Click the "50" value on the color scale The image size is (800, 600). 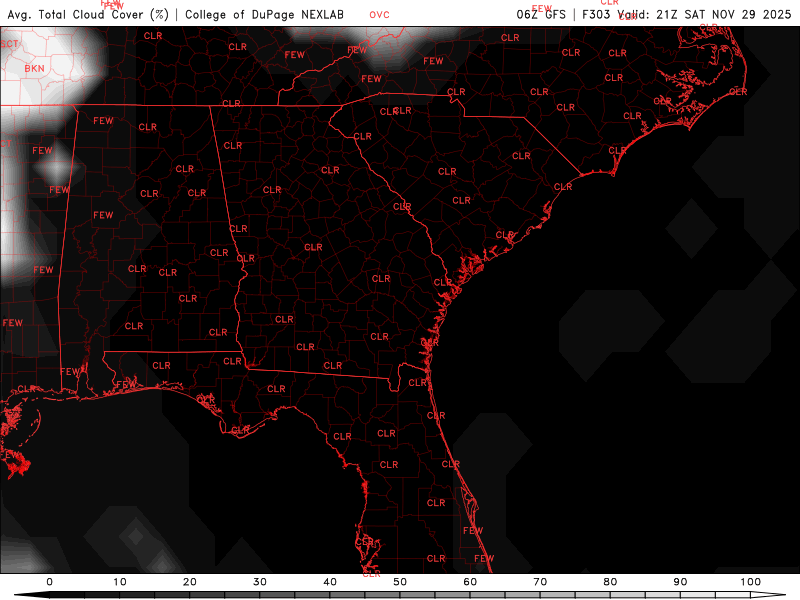pos(400,582)
